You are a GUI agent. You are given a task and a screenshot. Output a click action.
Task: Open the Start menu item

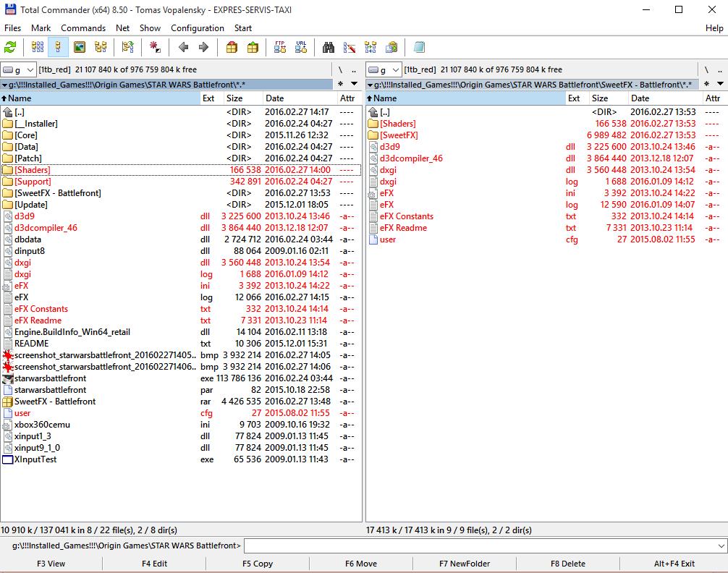coord(243,28)
